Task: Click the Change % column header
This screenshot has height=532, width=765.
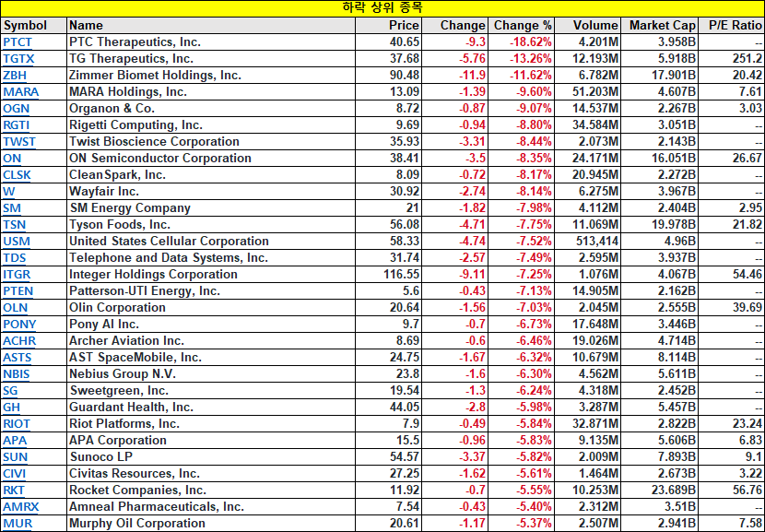Action: point(522,26)
